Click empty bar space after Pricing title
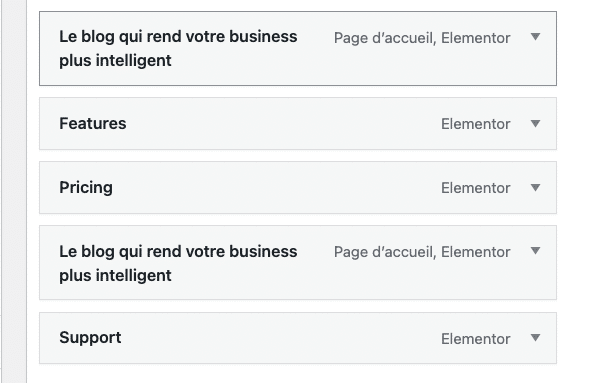The image size is (592, 383). click(x=276, y=188)
